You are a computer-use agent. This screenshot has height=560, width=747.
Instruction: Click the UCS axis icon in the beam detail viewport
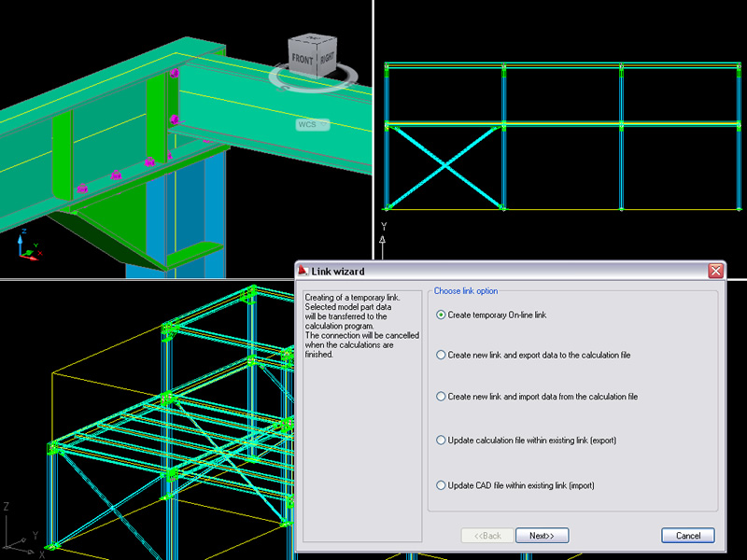[x=27, y=245]
